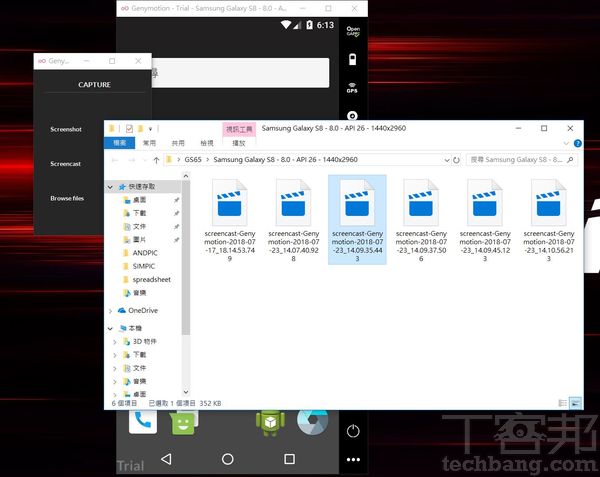Tap the Android recent apps square
This screenshot has height=477, width=600.
click(289, 459)
